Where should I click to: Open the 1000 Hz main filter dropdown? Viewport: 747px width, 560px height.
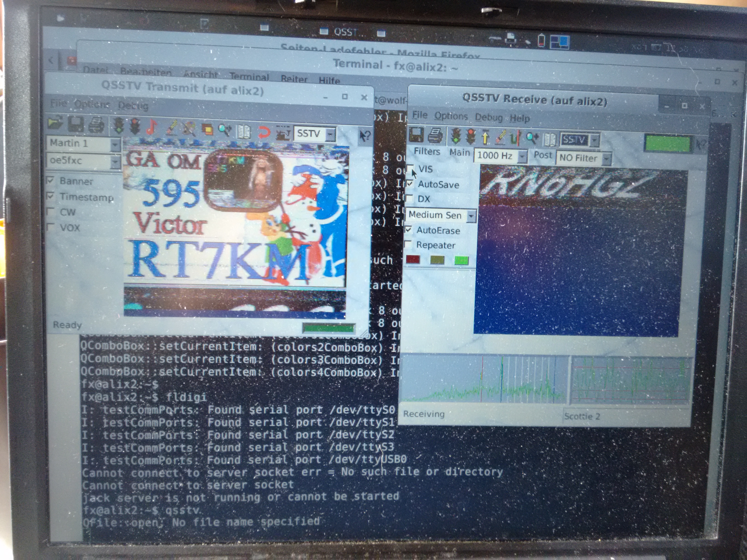[x=522, y=156]
